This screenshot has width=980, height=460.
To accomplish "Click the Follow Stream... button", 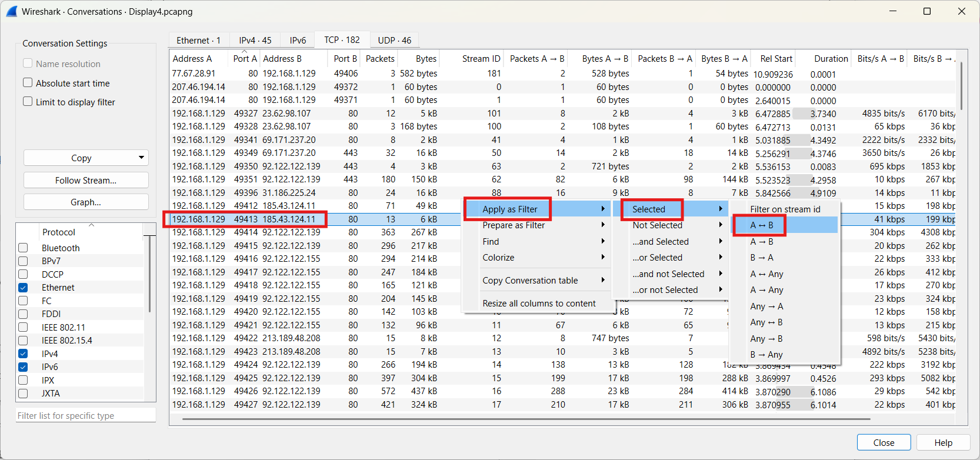I will [x=86, y=180].
